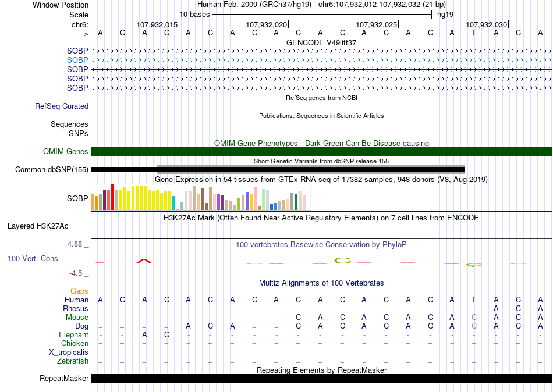Click the tall red bar in GTEx chart
553x392 pixels.
pos(112,197)
